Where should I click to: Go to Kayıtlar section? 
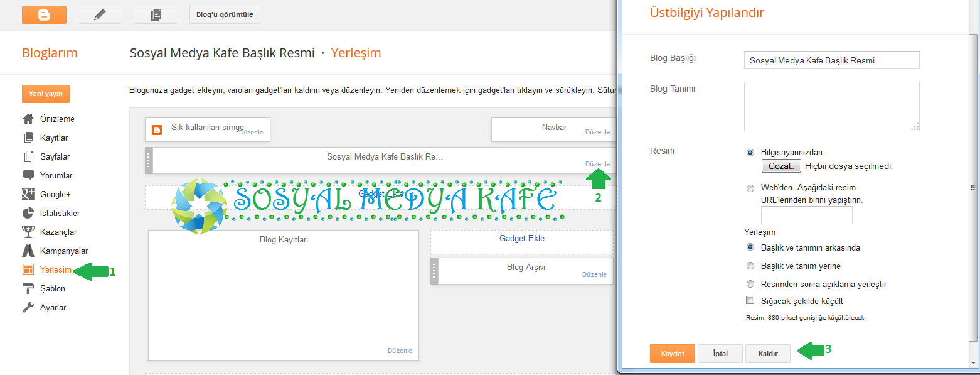54,138
